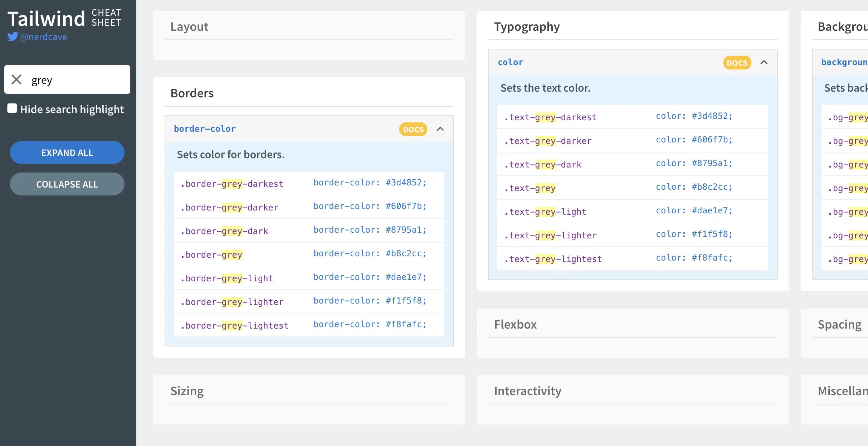Clear the search field with the X icon
868x446 pixels.
[16, 79]
